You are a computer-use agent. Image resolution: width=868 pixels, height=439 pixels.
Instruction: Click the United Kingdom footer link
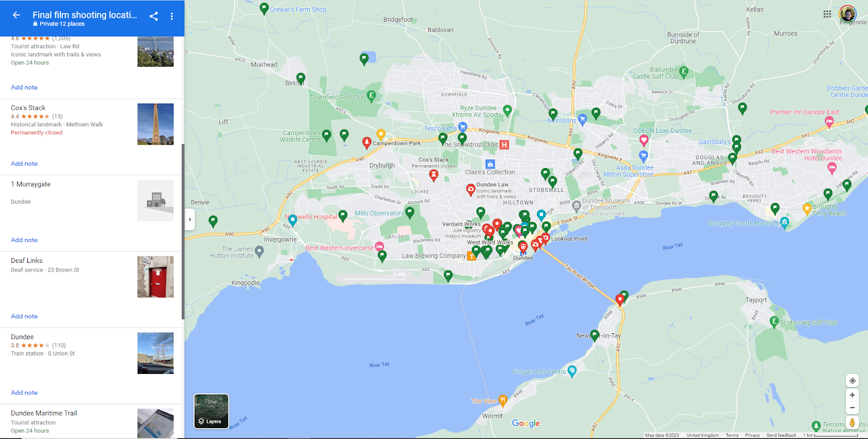pos(703,435)
